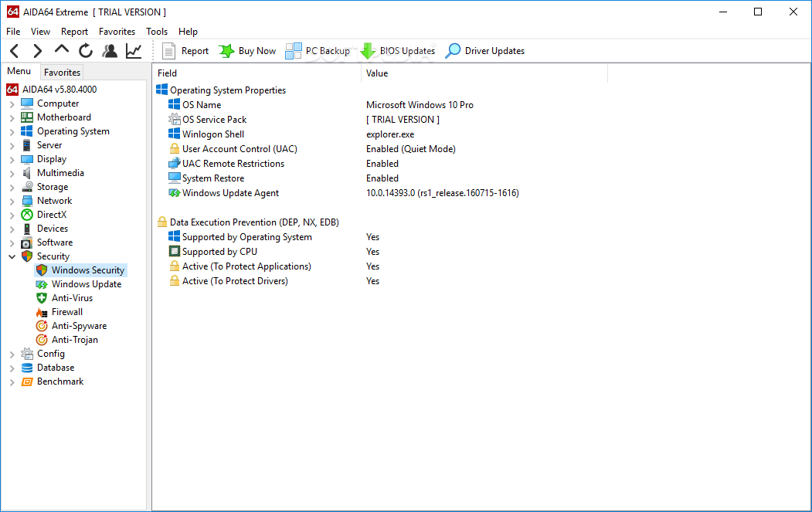Expand the Computer tree node
The image size is (812, 512).
[x=12, y=104]
